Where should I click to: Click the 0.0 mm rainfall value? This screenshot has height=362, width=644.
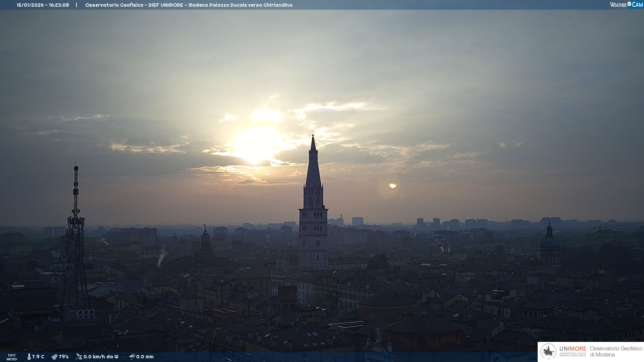click(x=145, y=357)
